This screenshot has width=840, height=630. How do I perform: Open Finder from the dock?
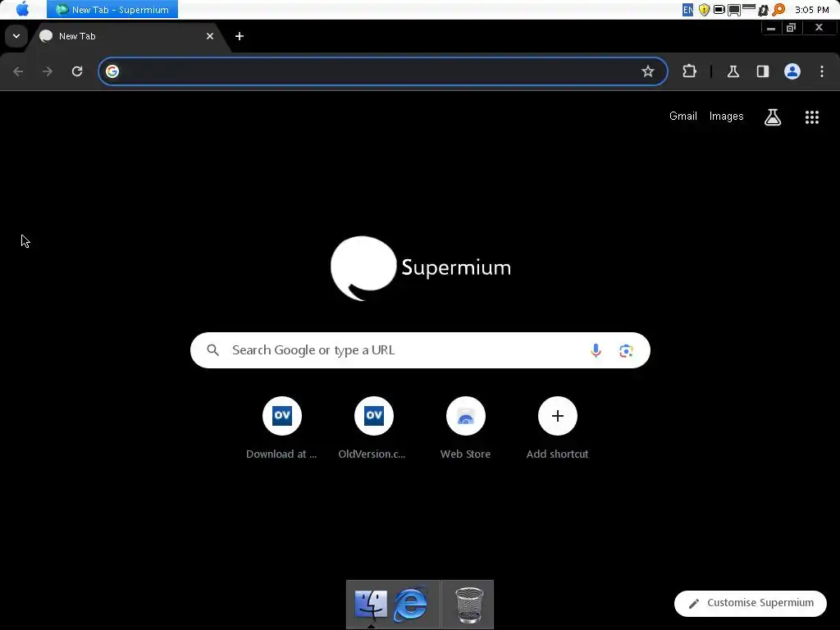[371, 605]
